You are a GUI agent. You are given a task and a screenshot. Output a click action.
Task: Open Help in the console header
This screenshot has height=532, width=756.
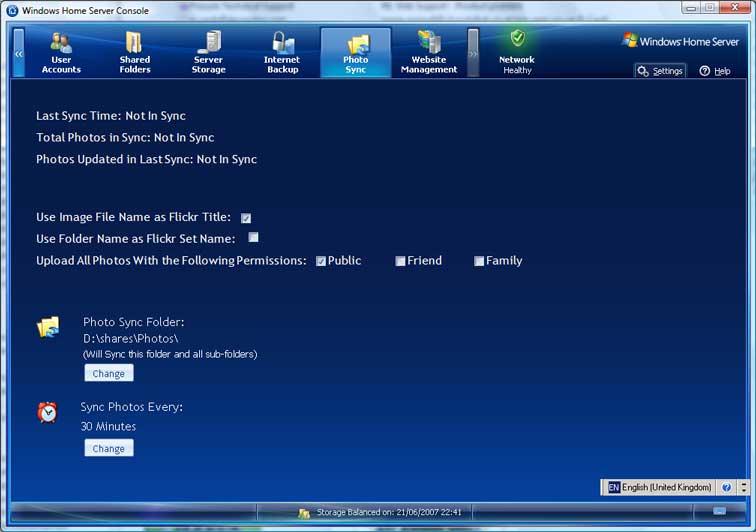(x=715, y=71)
